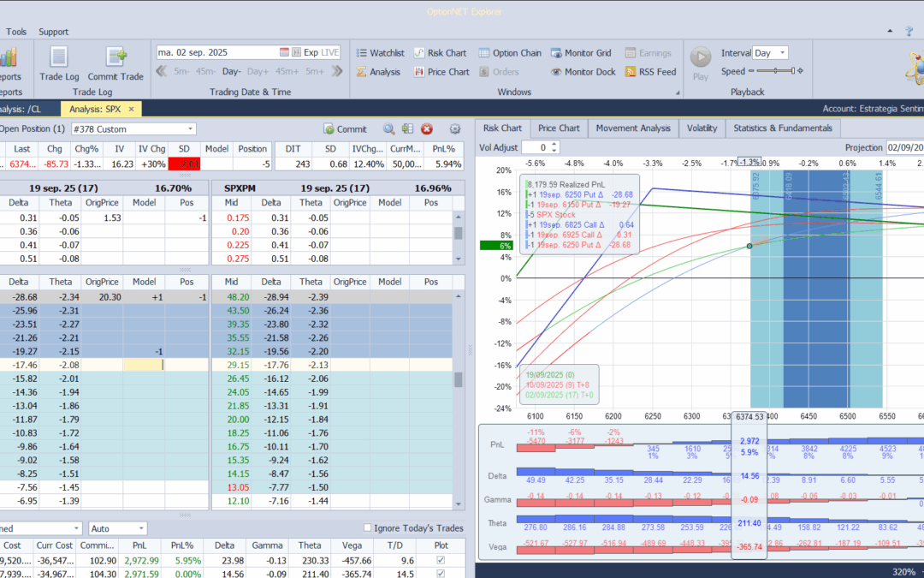The image size is (924, 578).
Task: Switch to the Analysis: /CL tab
Action: pyautogui.click(x=28, y=109)
